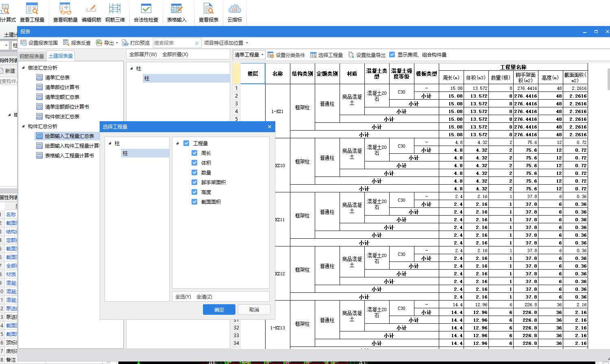Uncheck 周长 checkbox
The width and height of the screenshot is (610, 364).
(x=194, y=153)
